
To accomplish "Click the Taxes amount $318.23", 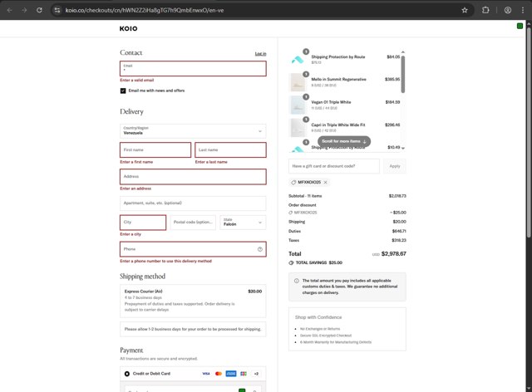I will 399,240.
